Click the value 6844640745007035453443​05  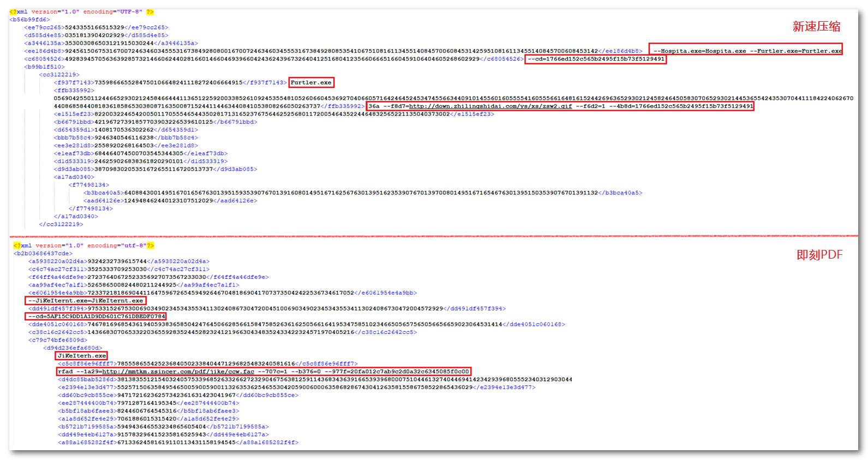coord(139,153)
